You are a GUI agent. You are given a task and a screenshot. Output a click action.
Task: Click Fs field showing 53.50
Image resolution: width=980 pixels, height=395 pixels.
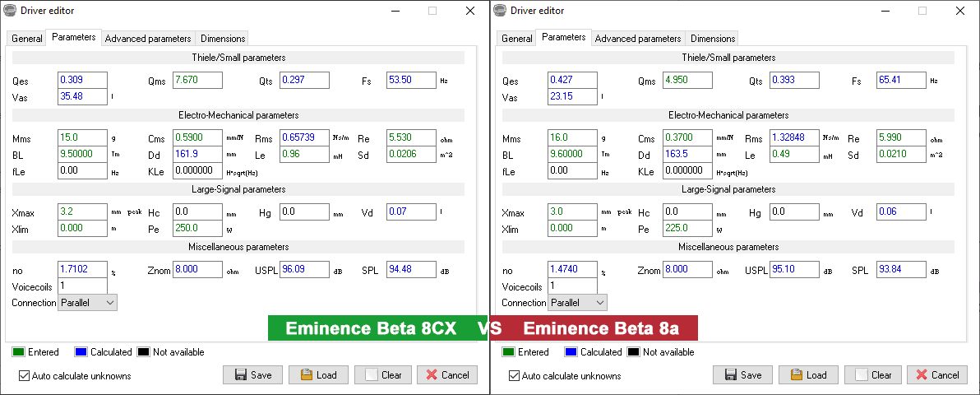411,80
